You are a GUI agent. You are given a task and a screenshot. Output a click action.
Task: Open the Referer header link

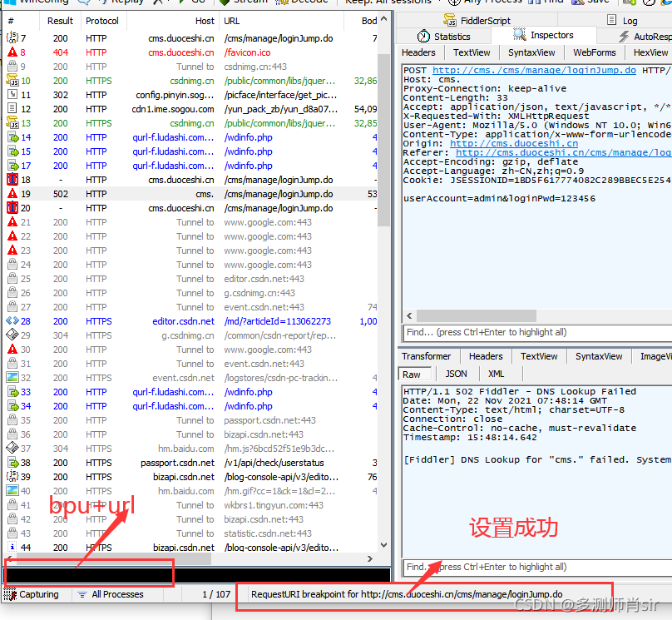pyautogui.click(x=563, y=152)
